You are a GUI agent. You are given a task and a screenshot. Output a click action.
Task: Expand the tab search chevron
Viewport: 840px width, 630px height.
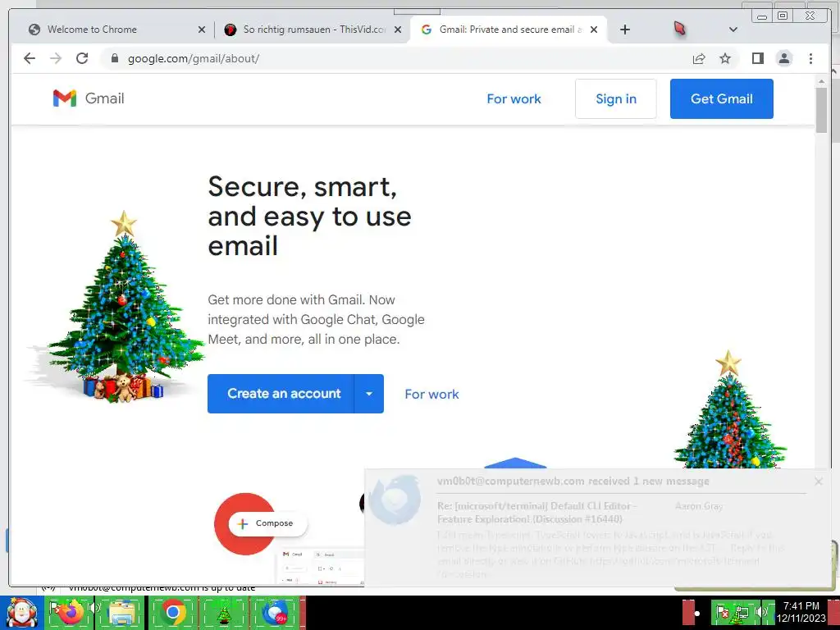click(x=733, y=30)
